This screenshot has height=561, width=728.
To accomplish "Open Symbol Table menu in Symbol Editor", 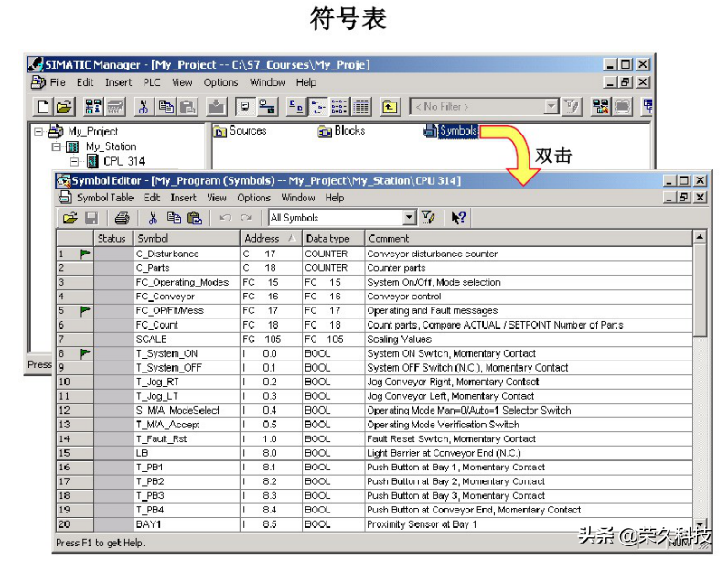I will (x=105, y=198).
